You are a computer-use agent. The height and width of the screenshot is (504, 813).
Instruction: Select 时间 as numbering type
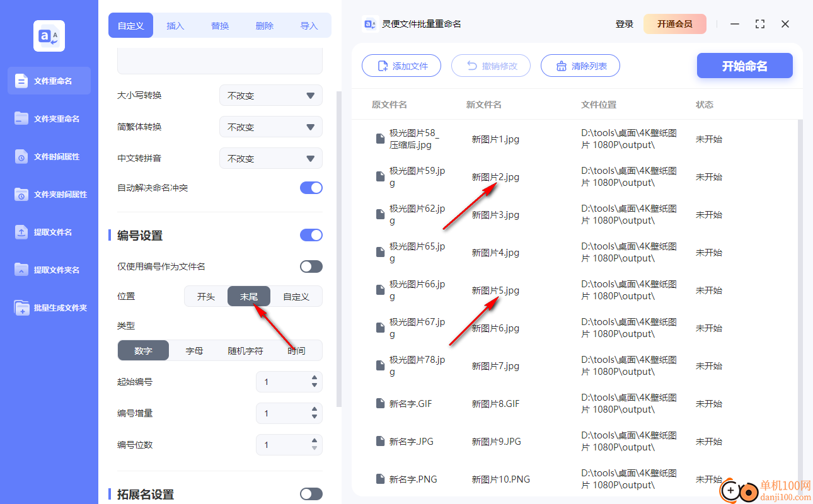[296, 350]
